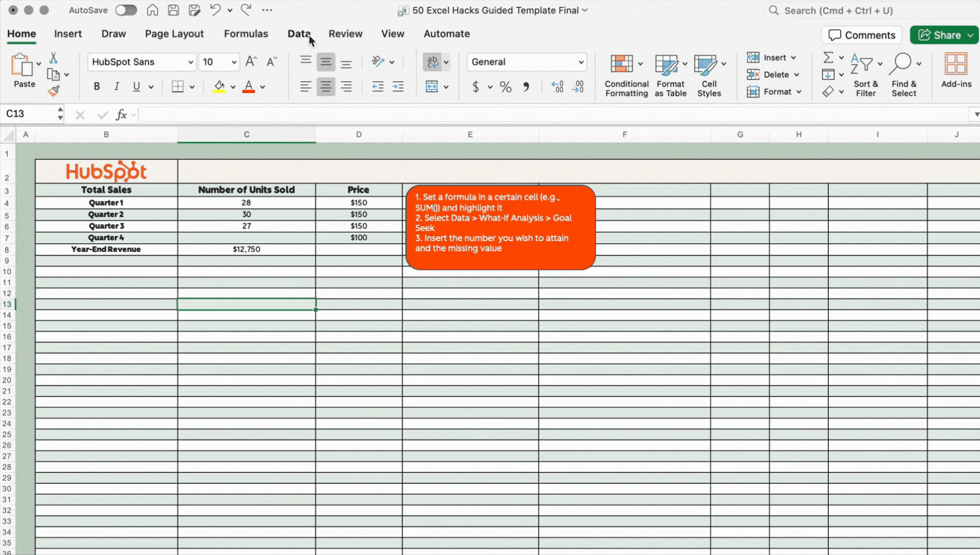
Task: Click the Name Box showing C13
Action: coord(28,114)
